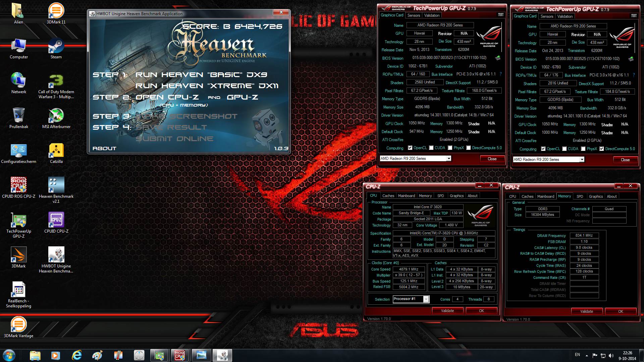Open the Graphics tab in right CPU-Z window
The height and width of the screenshot is (362, 644).
[x=596, y=196]
